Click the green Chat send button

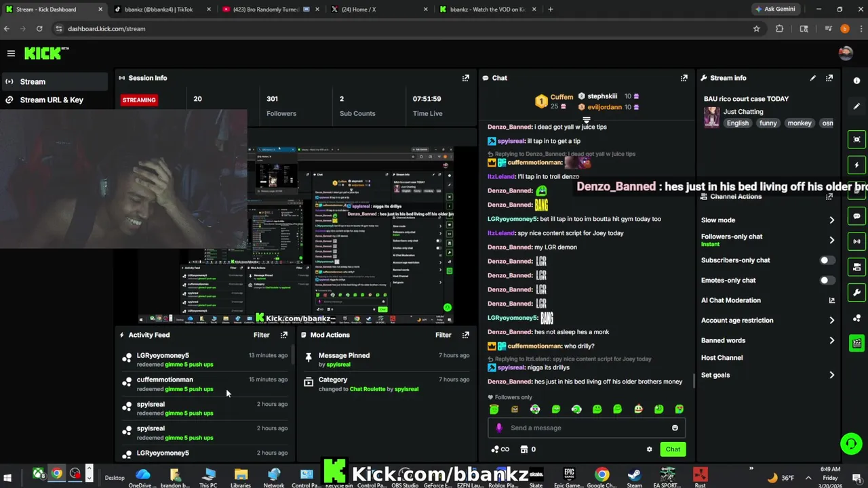pos(673,449)
